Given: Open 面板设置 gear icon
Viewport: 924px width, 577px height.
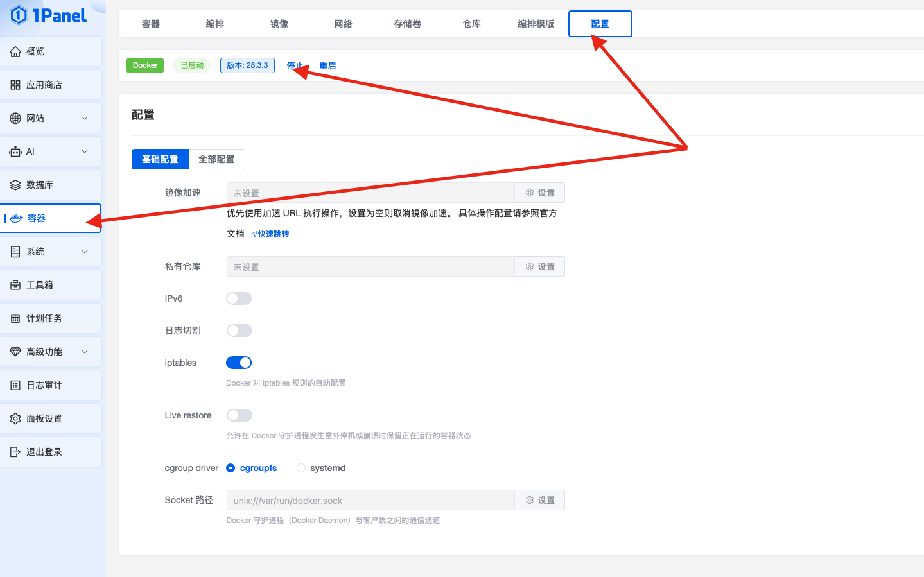Looking at the screenshot, I should point(15,418).
